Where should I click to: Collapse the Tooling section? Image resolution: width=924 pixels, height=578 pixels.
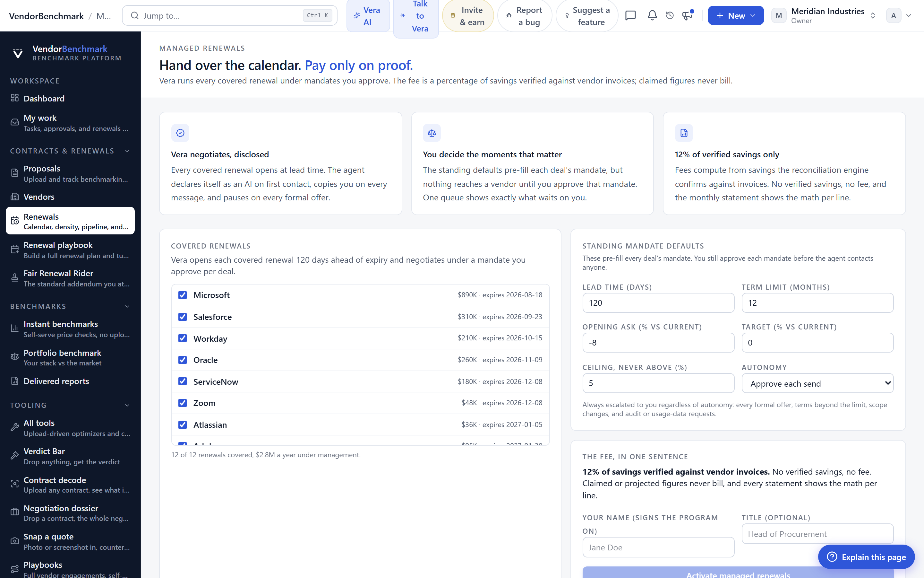tap(127, 405)
